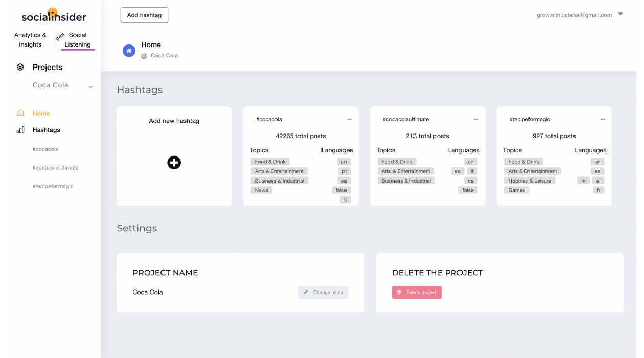Screen dimensions: 644x358
Task: Expand the Coca Cola project dropdown chevron
Action: click(x=90, y=86)
